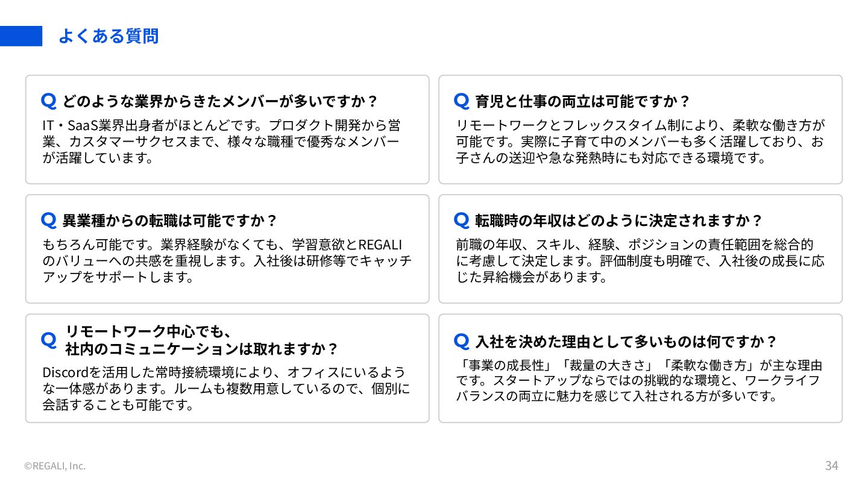
Task: Click the answer text starting IT・SaaS業界出身者
Action: (221, 142)
